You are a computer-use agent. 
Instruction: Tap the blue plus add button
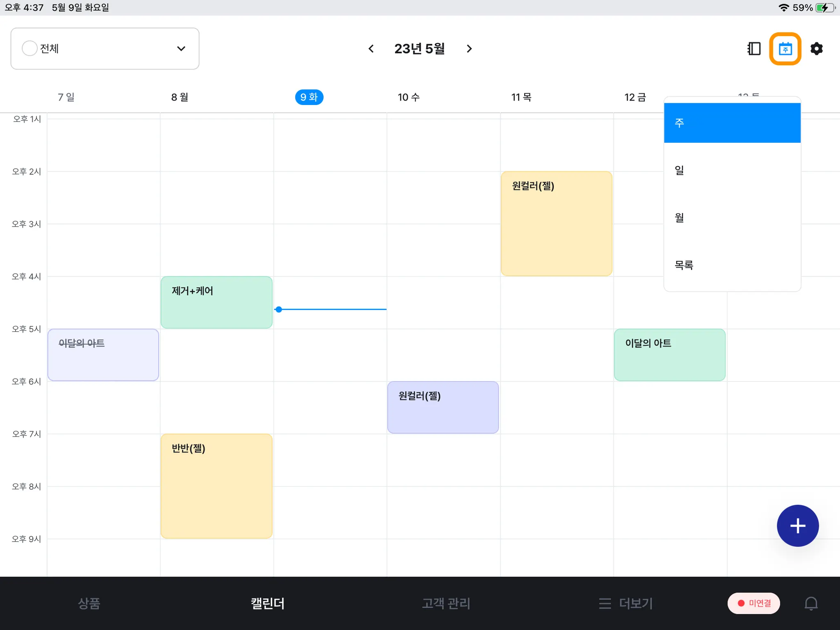pos(797,525)
